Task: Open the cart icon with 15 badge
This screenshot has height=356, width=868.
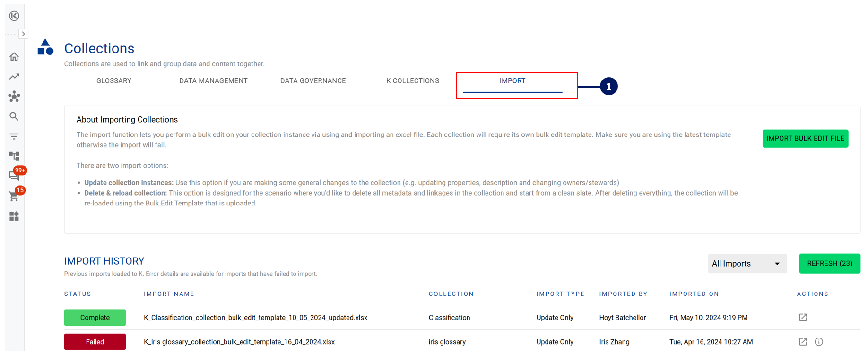Action: (14, 196)
